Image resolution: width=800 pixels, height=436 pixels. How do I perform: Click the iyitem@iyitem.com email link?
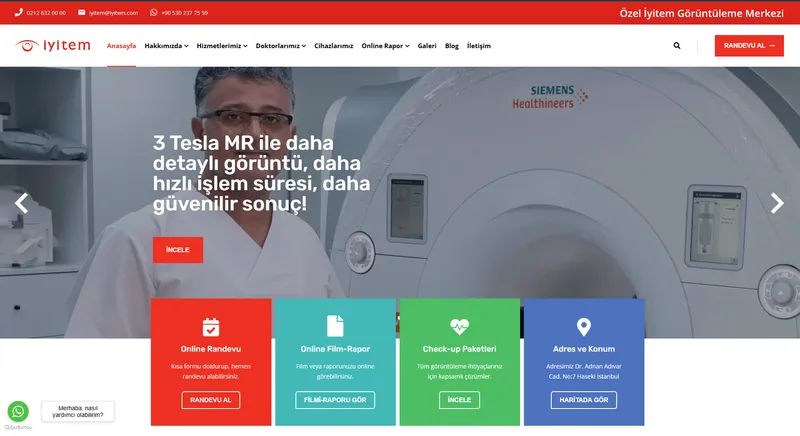pyautogui.click(x=113, y=13)
